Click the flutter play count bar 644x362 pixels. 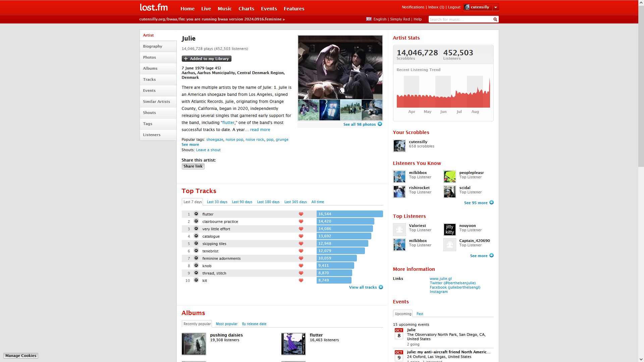pos(349,214)
